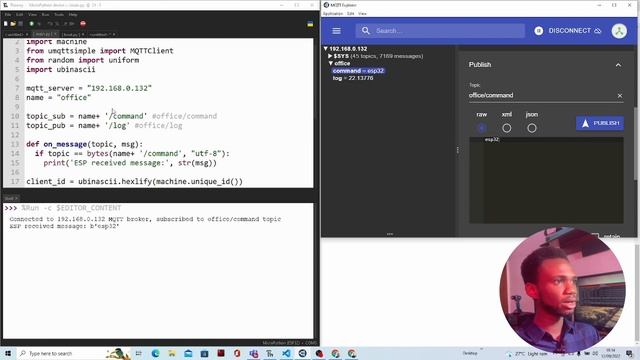The width and height of the screenshot is (640, 360).
Task: Click code line 17 starting with client_id
Action: (134, 181)
